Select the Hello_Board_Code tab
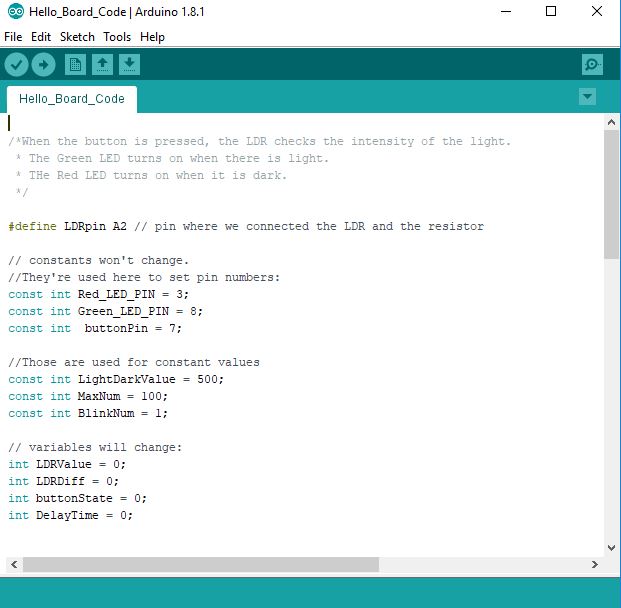The height and width of the screenshot is (608, 621). click(x=72, y=99)
